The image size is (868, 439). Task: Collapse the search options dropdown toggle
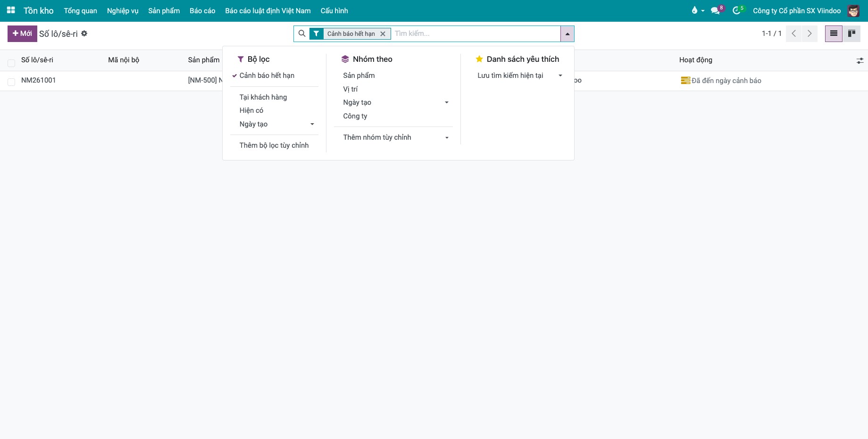click(x=567, y=34)
